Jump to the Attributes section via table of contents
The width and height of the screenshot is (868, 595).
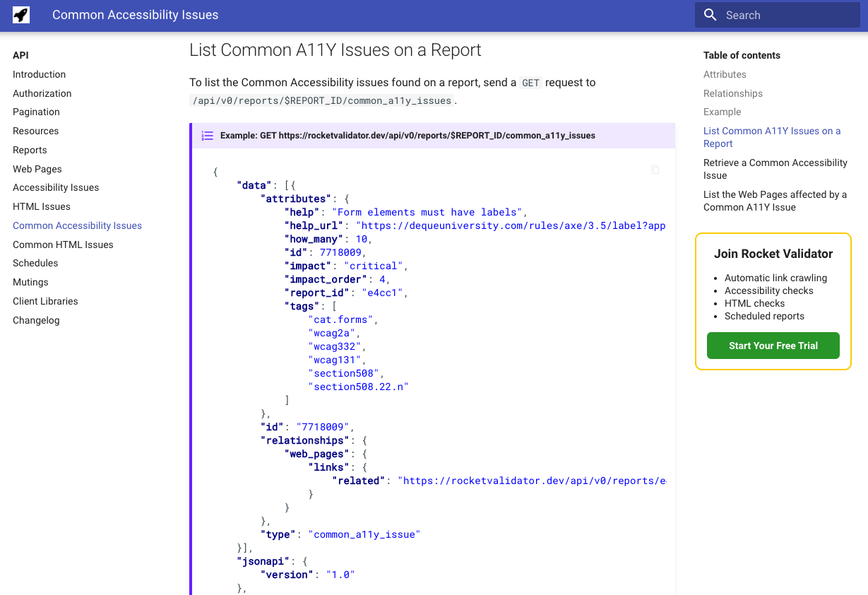[725, 74]
